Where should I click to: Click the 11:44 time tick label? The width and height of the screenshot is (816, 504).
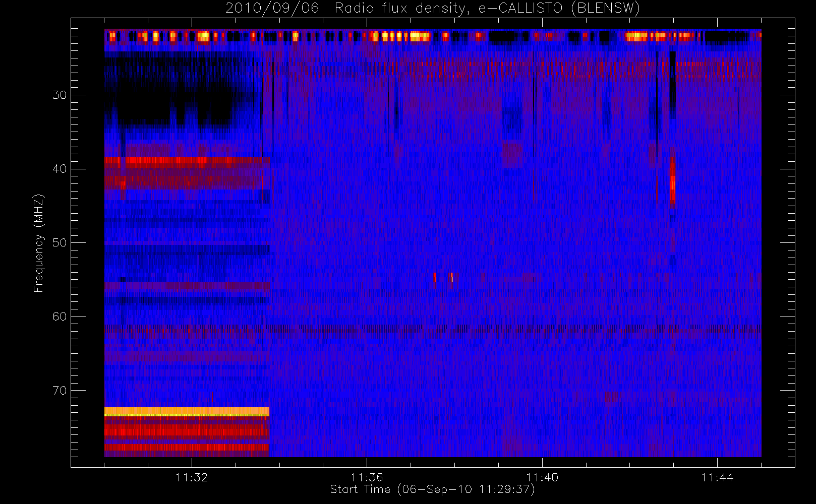click(x=717, y=477)
